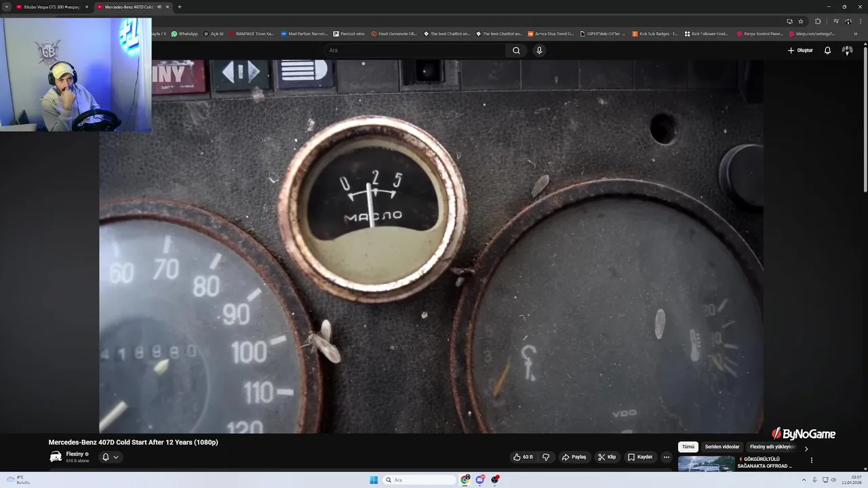The height and width of the screenshot is (488, 868).
Task: Open the Chrome icon on the taskbar
Action: pyautogui.click(x=465, y=480)
